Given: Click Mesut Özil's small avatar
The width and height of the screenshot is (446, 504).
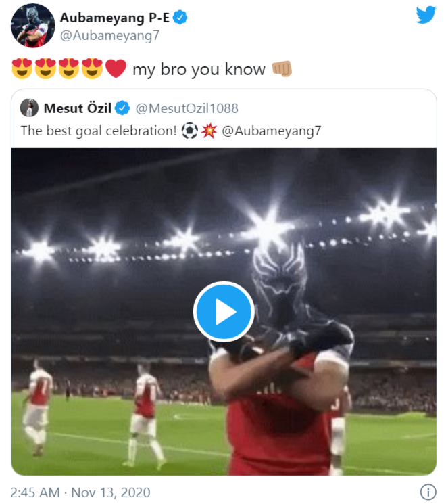Looking at the screenshot, I should (x=29, y=108).
